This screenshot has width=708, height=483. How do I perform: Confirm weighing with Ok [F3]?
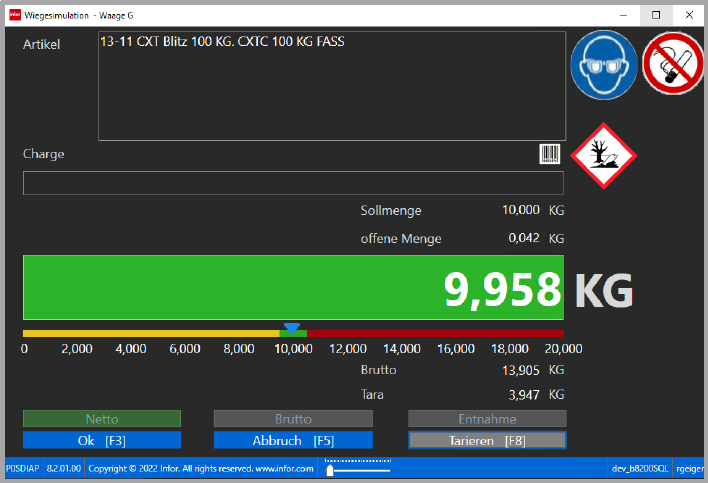tap(102, 440)
